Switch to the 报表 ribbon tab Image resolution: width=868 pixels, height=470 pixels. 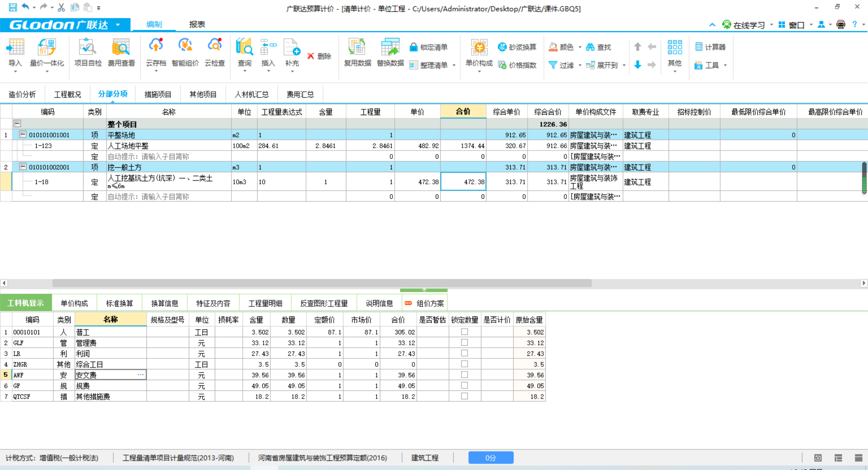coord(197,24)
